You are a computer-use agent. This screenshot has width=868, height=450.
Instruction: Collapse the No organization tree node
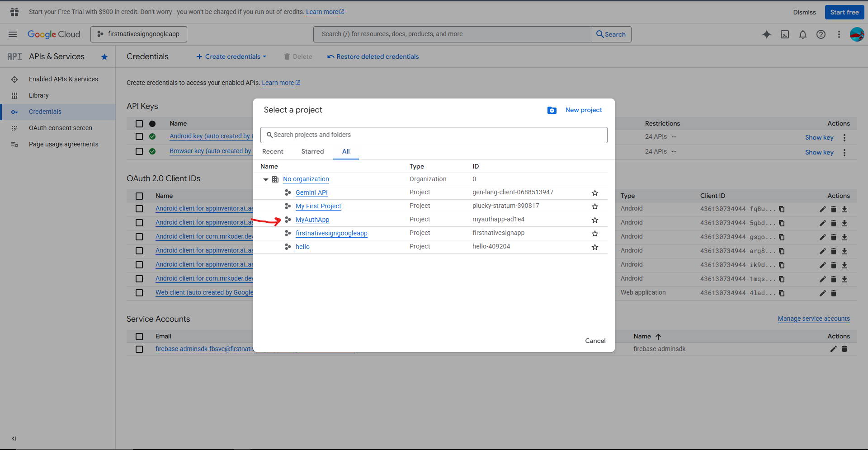pos(266,179)
